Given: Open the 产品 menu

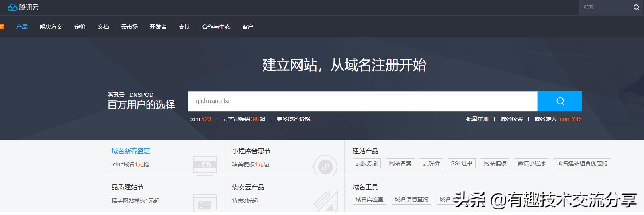Looking at the screenshot, I should (x=22, y=27).
